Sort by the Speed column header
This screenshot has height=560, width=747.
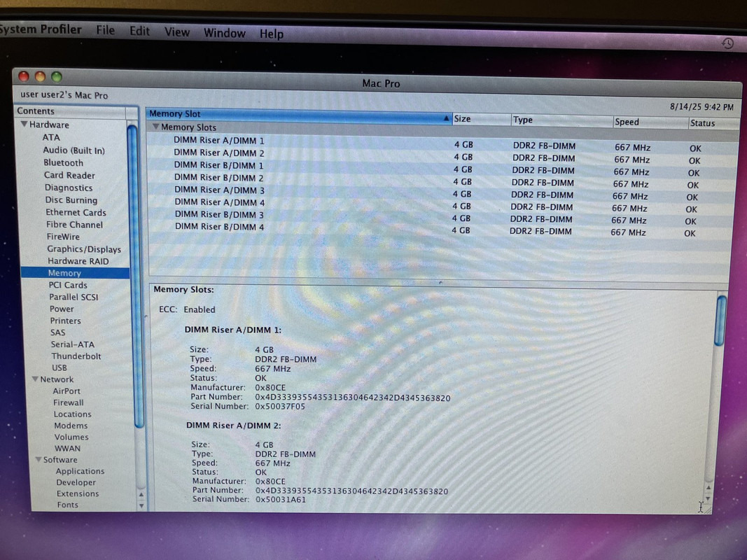coord(650,122)
